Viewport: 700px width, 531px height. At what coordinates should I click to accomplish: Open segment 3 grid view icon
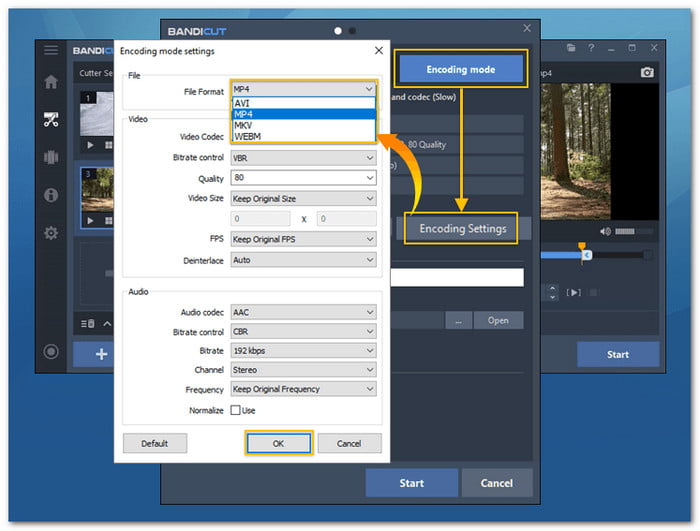(x=108, y=221)
